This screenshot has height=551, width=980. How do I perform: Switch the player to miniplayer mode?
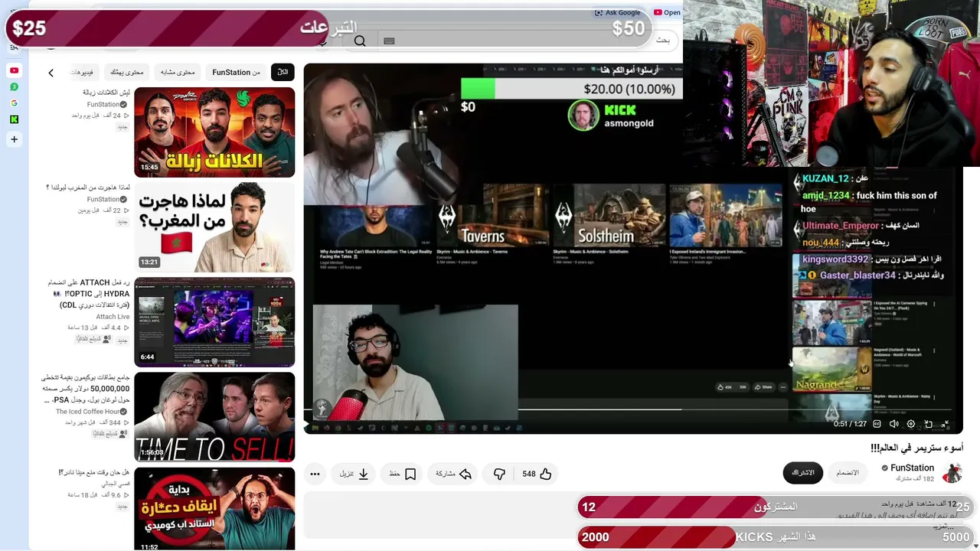(928, 424)
